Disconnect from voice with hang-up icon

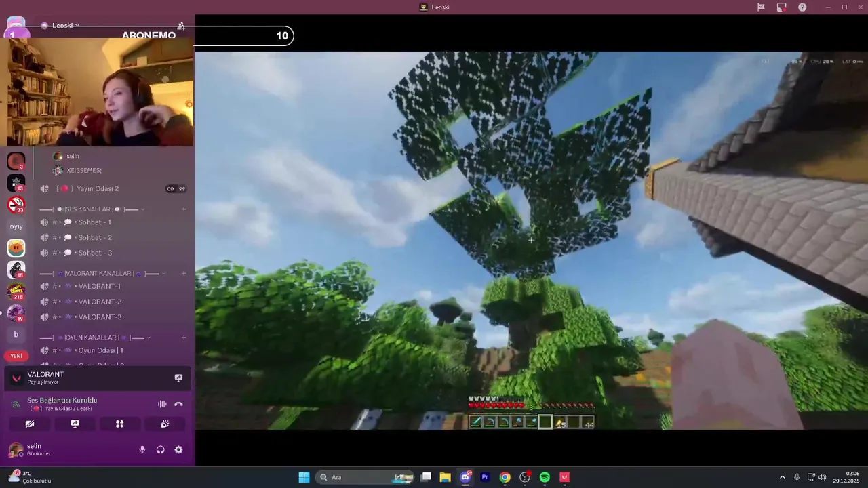(x=178, y=404)
